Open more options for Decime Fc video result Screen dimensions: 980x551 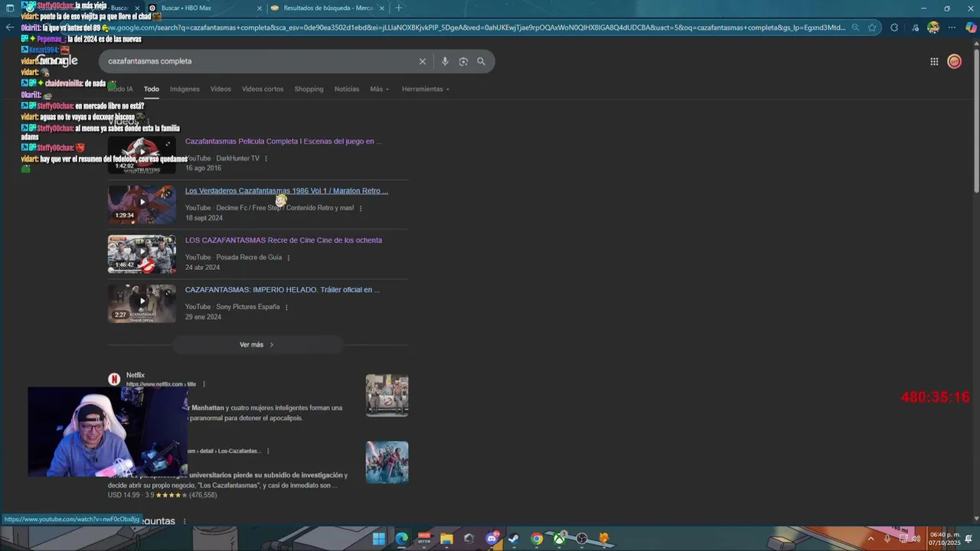tap(361, 208)
